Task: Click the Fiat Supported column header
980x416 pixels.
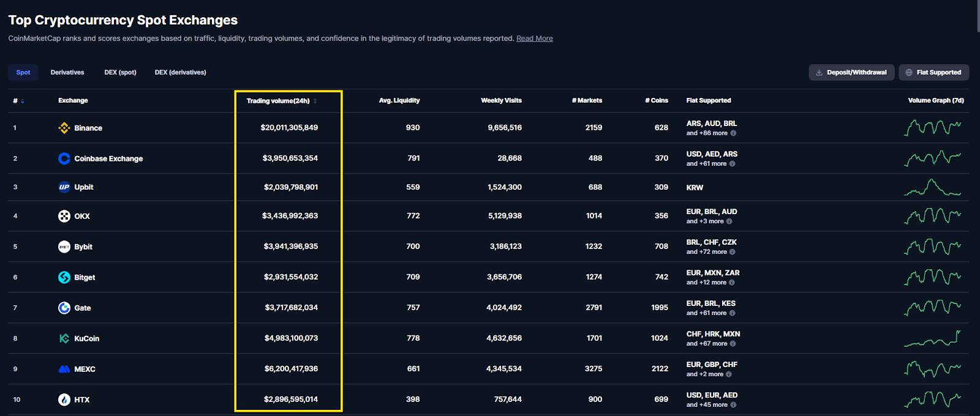Action: [x=709, y=100]
